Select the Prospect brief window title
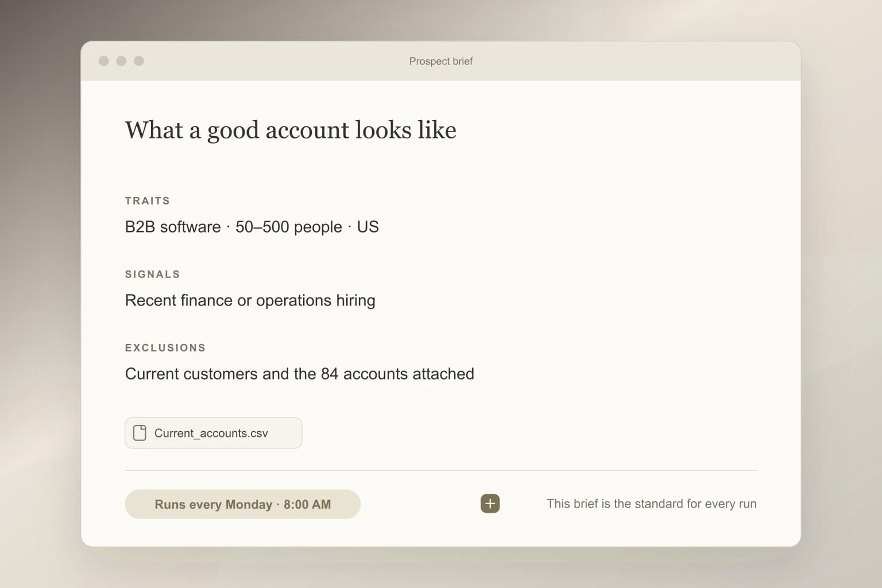The width and height of the screenshot is (882, 588). pyautogui.click(x=441, y=61)
